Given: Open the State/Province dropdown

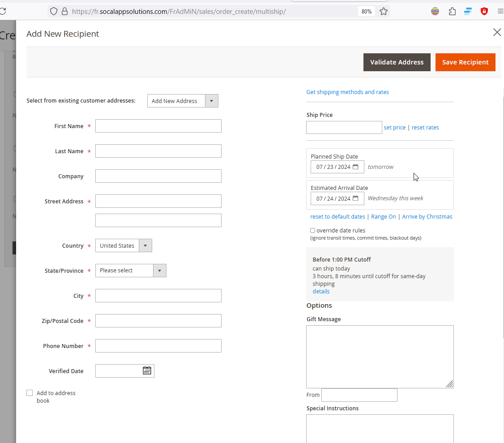Looking at the screenshot, I should pyautogui.click(x=131, y=271).
